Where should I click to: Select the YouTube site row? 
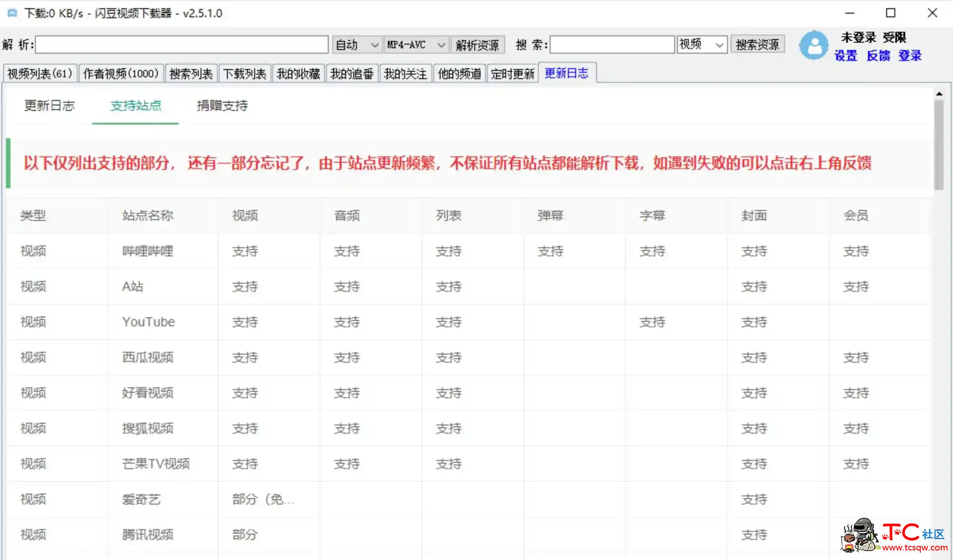pyautogui.click(x=469, y=322)
